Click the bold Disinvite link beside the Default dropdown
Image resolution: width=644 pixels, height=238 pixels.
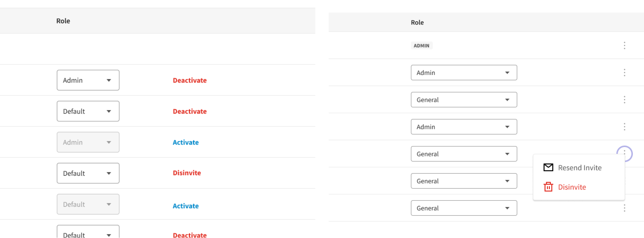[187, 173]
